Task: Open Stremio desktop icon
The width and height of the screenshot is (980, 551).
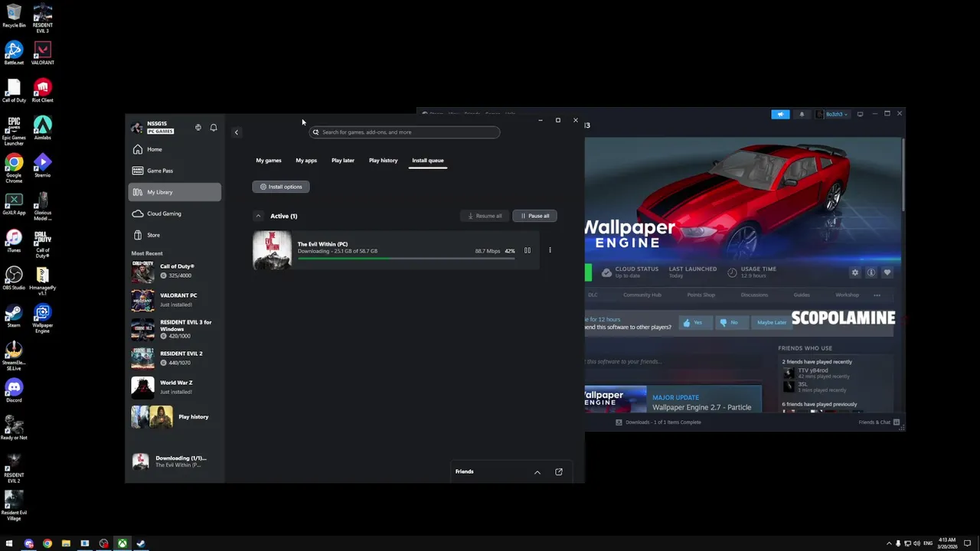Action: pyautogui.click(x=43, y=165)
